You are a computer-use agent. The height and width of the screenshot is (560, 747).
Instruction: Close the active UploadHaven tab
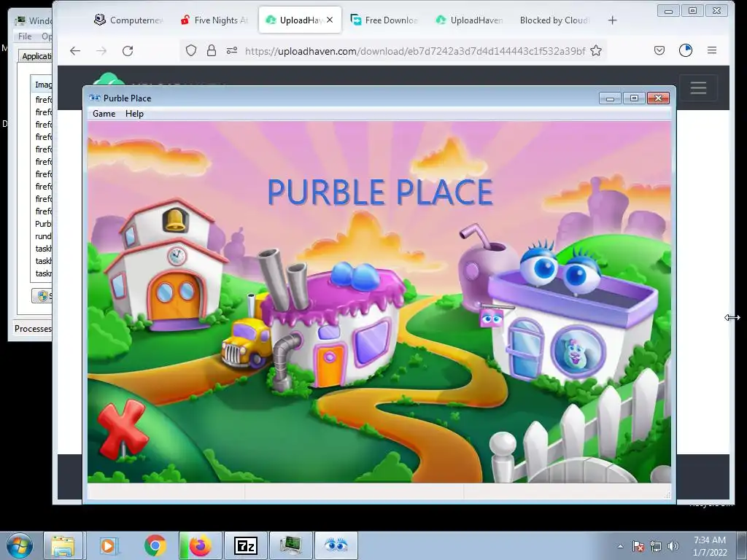tap(330, 20)
